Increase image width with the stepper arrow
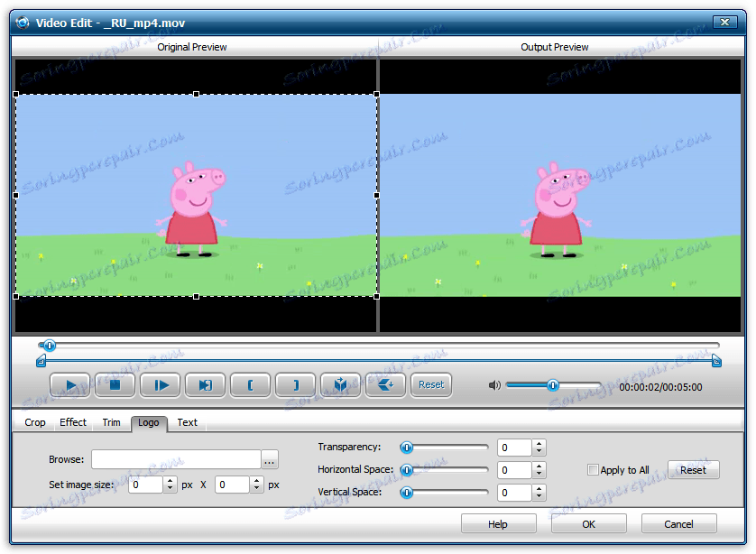This screenshot has height=554, width=756. pyautogui.click(x=171, y=481)
